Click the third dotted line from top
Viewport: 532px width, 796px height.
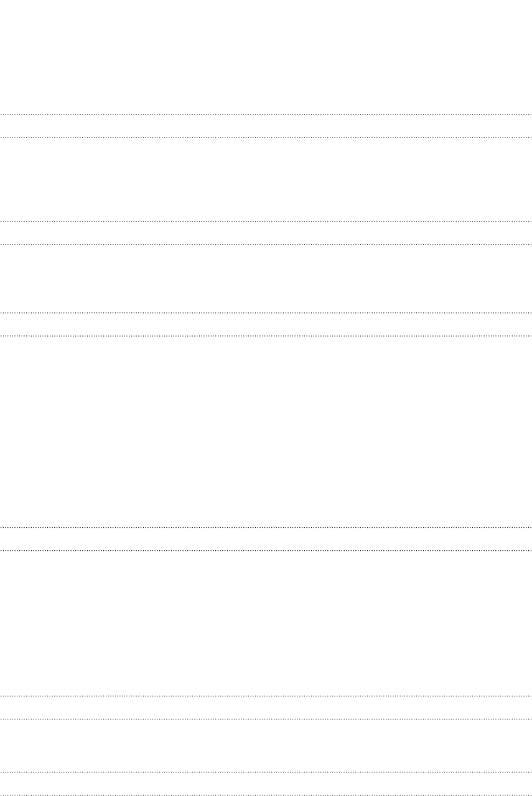[x=266, y=221]
